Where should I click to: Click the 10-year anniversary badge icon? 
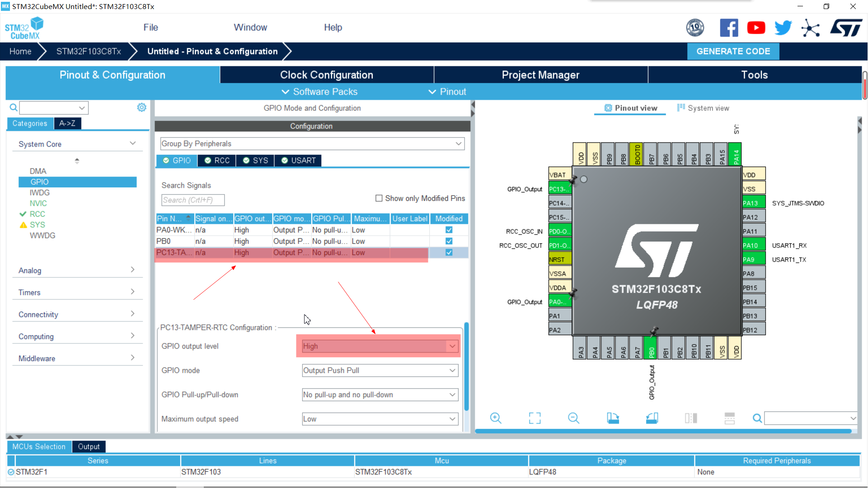pos(695,28)
